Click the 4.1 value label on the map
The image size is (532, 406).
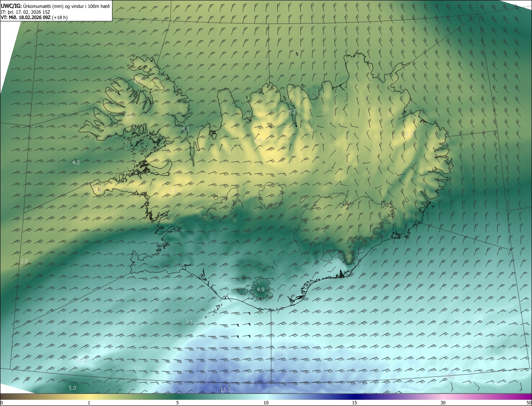(185, 129)
